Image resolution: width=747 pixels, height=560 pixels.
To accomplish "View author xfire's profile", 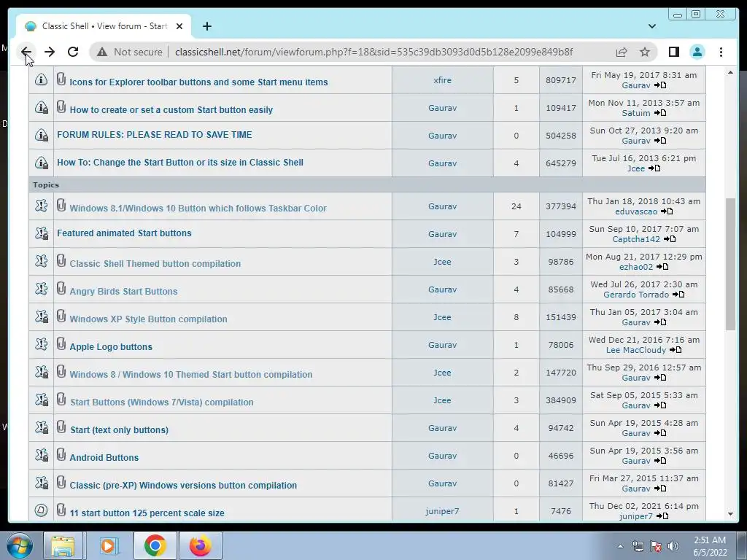I will coord(442,80).
